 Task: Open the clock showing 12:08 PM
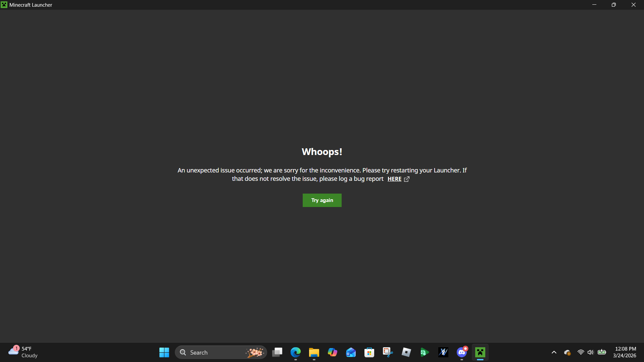(625, 352)
